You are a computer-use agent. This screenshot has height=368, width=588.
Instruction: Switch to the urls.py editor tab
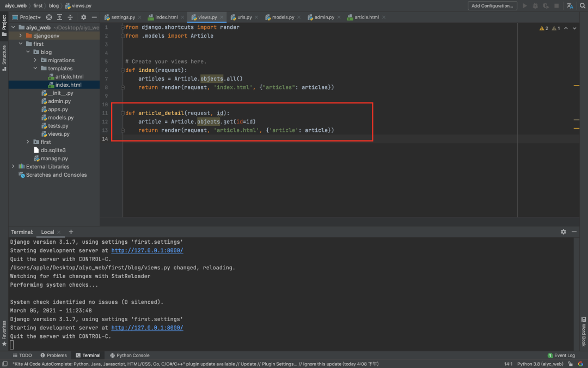coord(244,17)
